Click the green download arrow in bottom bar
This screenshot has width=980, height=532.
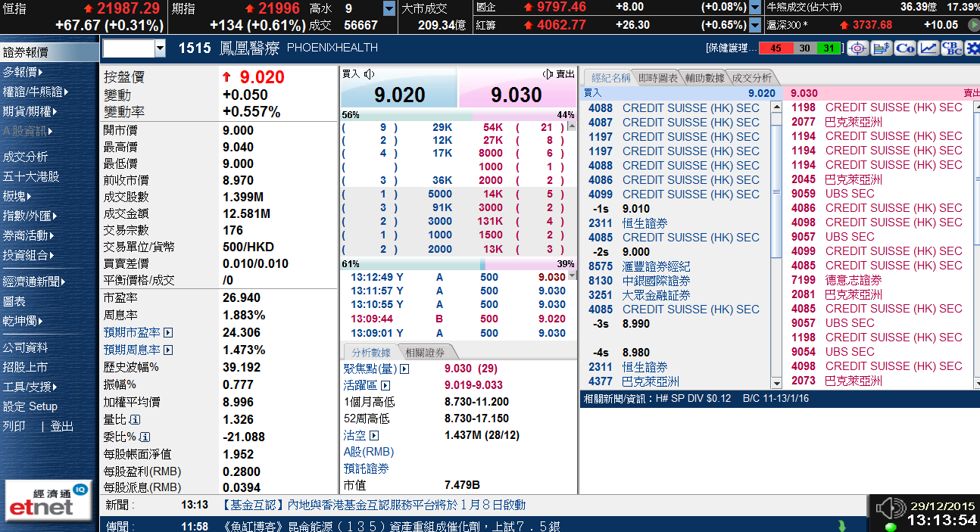point(841,525)
